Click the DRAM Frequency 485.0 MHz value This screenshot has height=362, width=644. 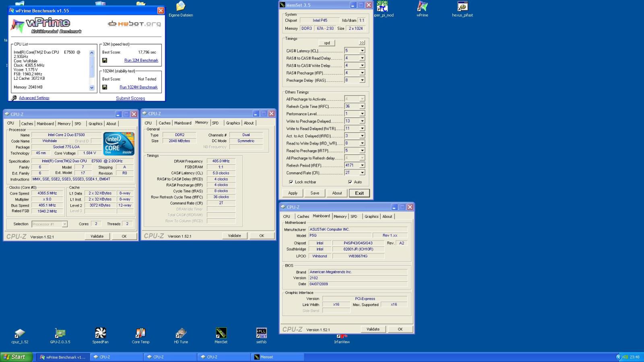pos(221,161)
